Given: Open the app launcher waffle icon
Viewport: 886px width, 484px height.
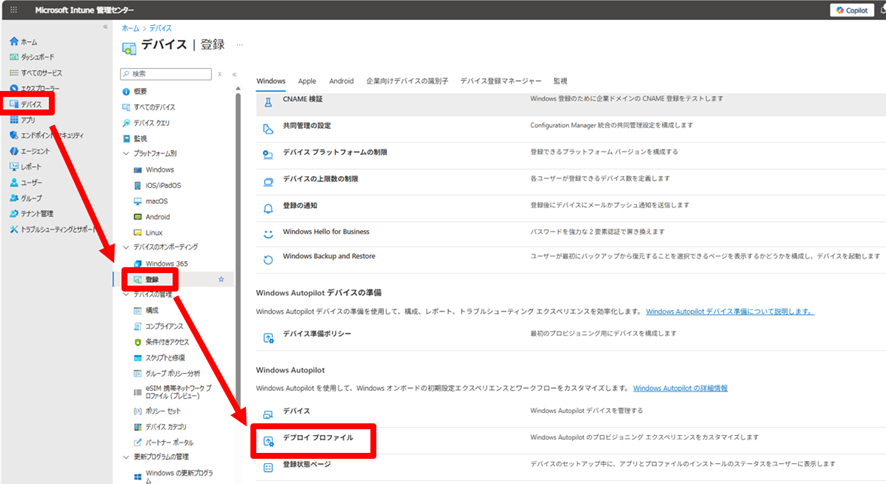Looking at the screenshot, I should point(13,10).
